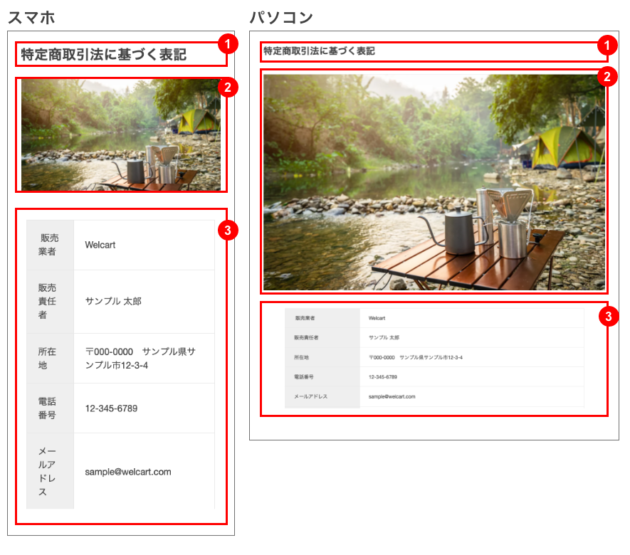Click the PC view heading 特定商取引法に基づく表記
This screenshot has height=555, width=630.
(319, 51)
